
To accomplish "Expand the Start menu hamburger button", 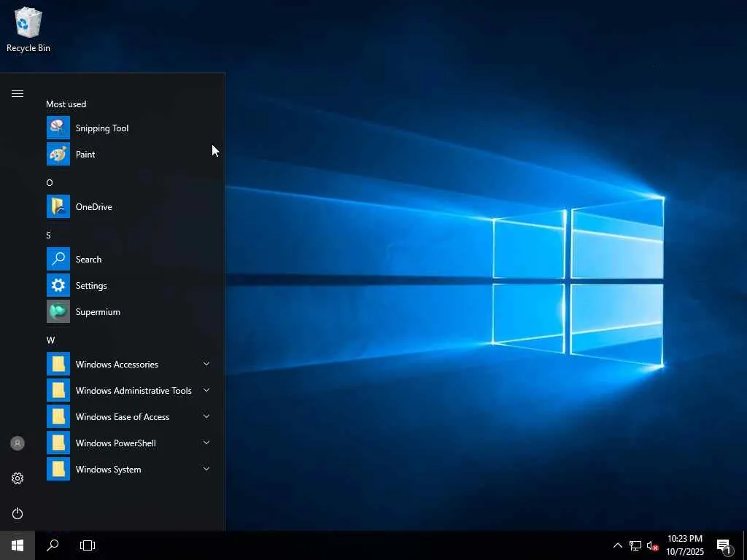I will coord(18,93).
